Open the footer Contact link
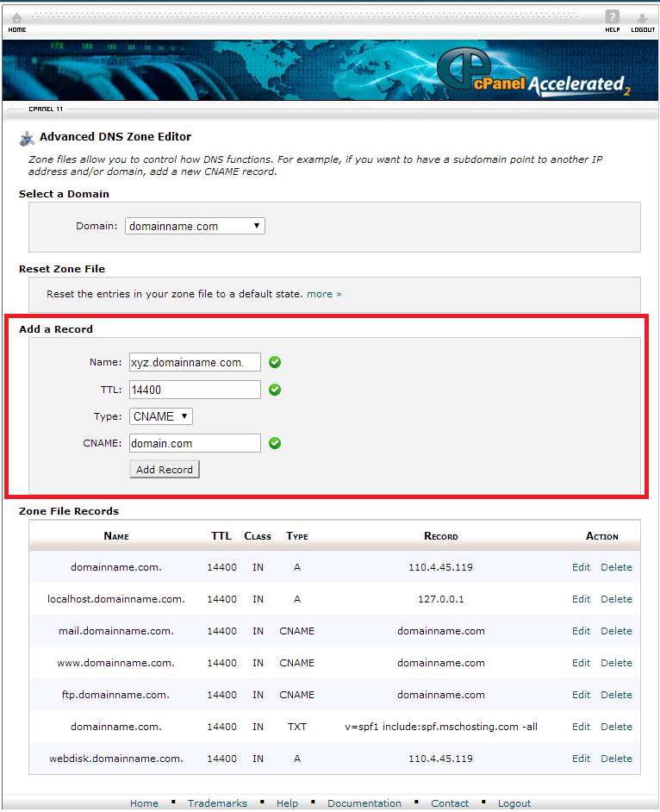 pos(449,803)
